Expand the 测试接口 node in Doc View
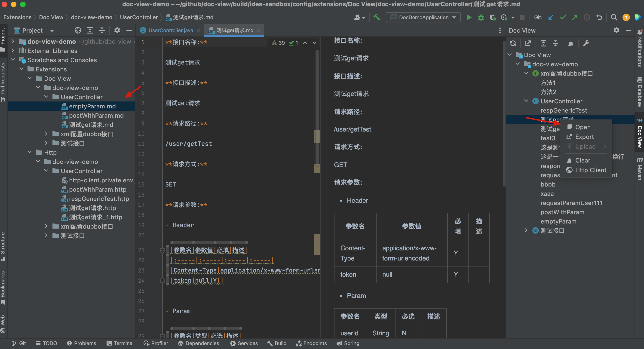 pos(526,230)
